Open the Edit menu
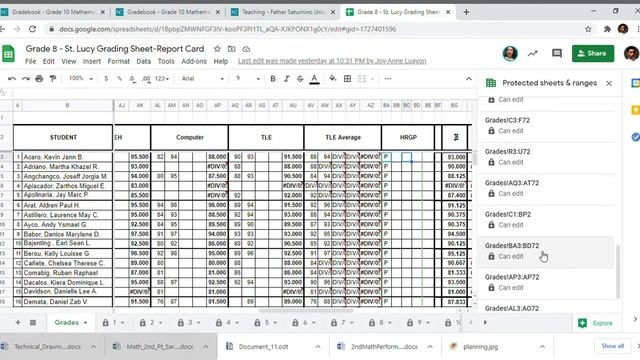The height and width of the screenshot is (360, 640). (49, 61)
